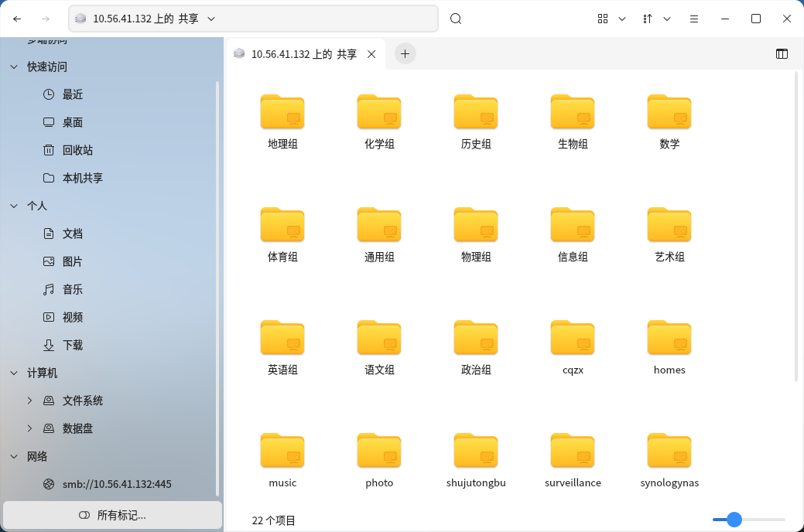
Task: Close the 10.56.41.132 上的 共享 tab
Action: click(371, 54)
